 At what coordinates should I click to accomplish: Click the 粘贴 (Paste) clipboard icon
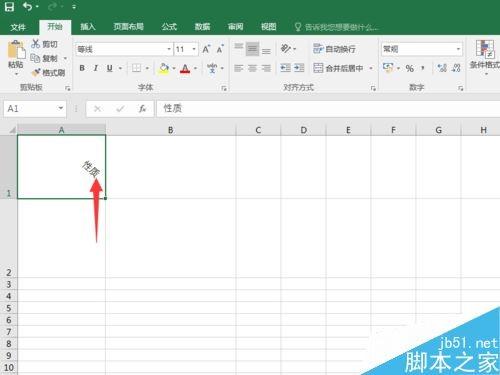(16, 51)
